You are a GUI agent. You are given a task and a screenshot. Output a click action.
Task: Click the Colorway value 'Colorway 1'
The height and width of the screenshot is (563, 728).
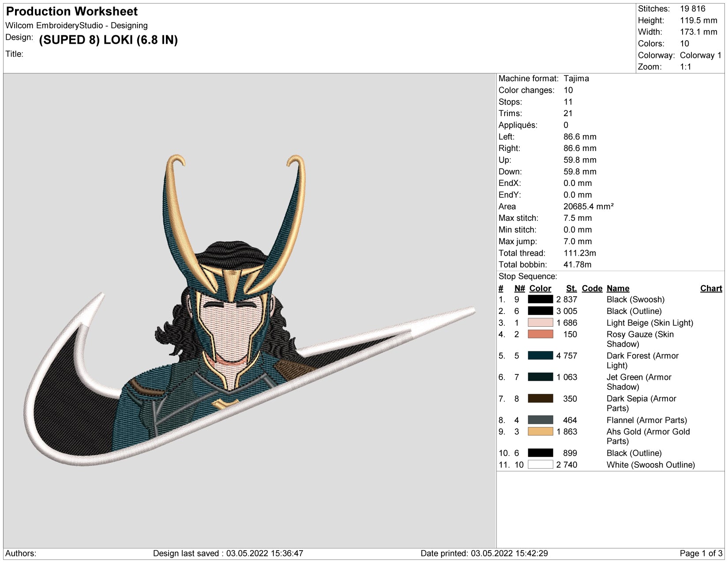(701, 55)
